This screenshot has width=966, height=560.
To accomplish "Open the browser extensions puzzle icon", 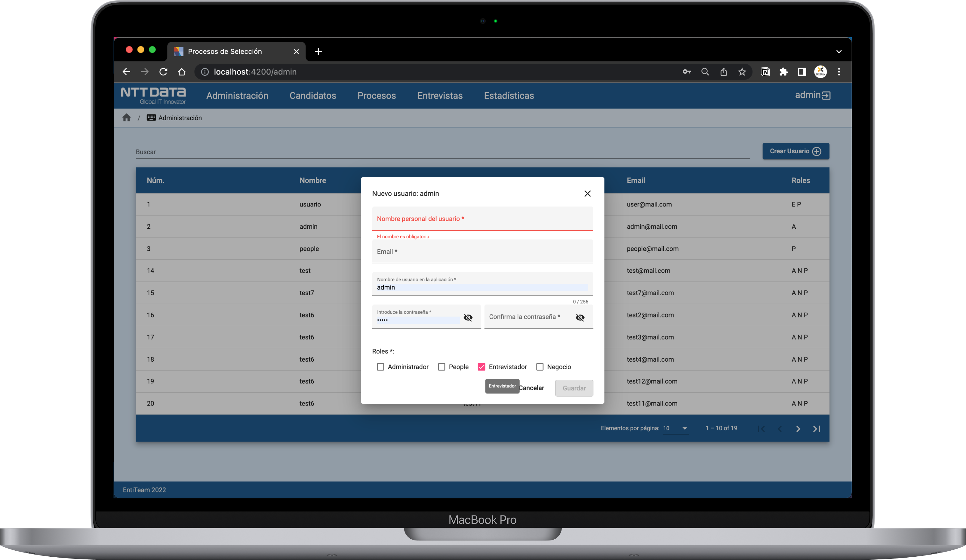I will (783, 72).
